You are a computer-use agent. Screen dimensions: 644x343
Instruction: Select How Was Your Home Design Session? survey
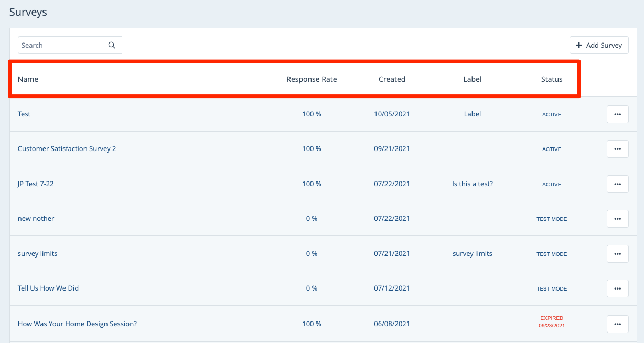click(x=77, y=324)
